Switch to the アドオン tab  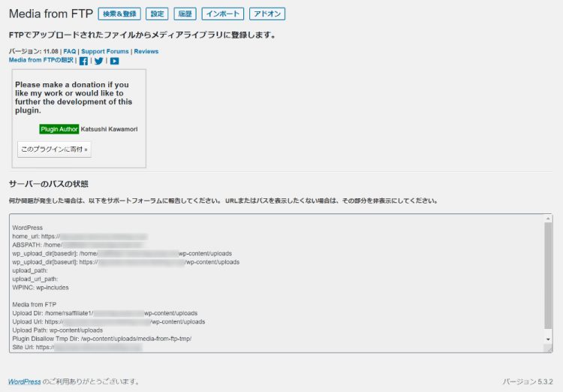click(x=267, y=14)
